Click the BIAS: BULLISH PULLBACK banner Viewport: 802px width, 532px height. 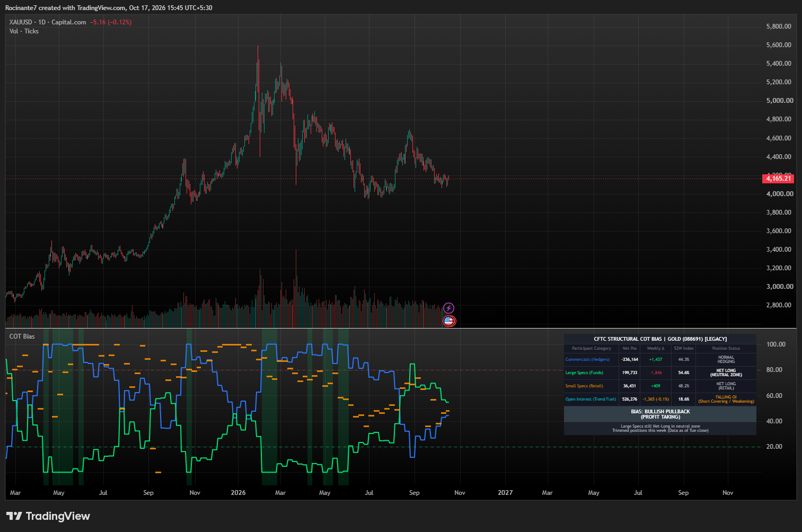pyautogui.click(x=660, y=414)
